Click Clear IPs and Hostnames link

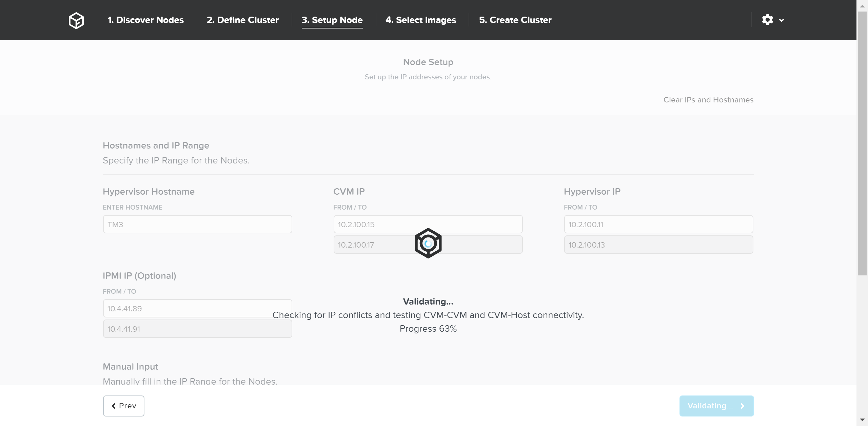[708, 100]
